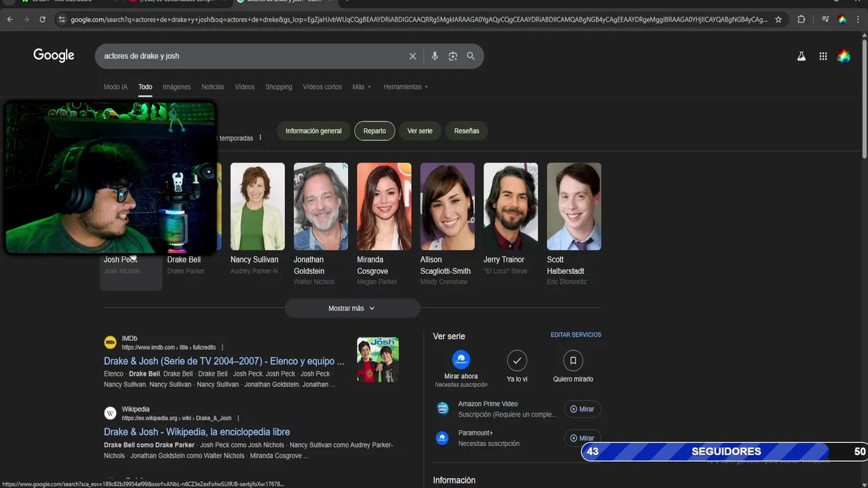Click the browser address bar URL
Image resolution: width=868 pixels, height=488 pixels.
coord(419,20)
